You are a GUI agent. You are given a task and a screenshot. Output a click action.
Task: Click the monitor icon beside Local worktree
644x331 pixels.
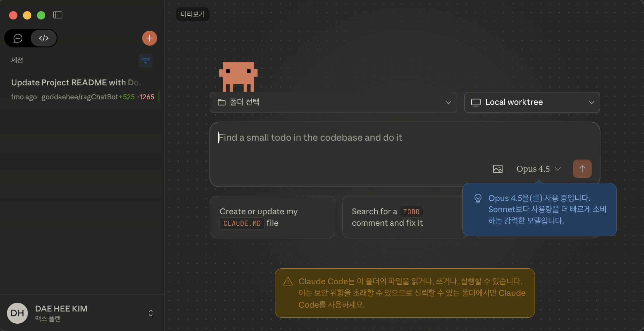pos(476,102)
